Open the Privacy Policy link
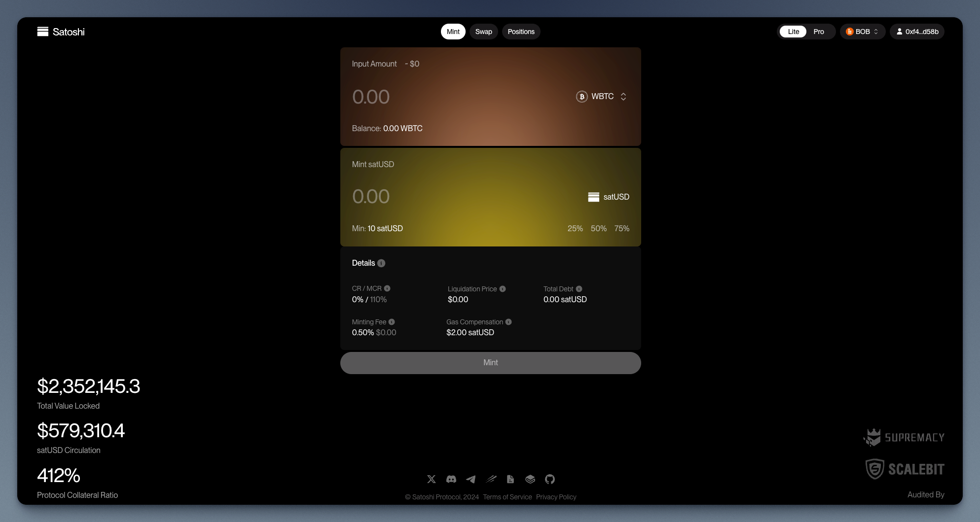The width and height of the screenshot is (980, 522). pos(556,497)
